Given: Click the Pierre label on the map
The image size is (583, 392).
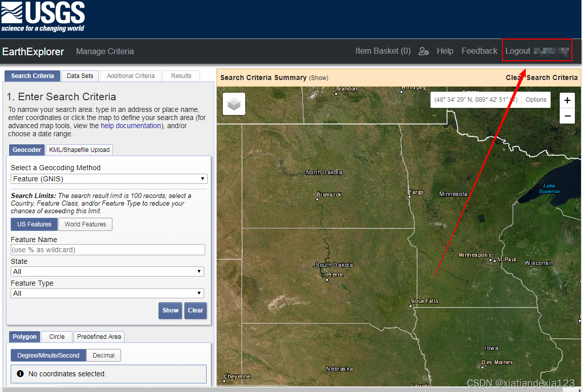Looking at the screenshot, I should [x=335, y=275].
